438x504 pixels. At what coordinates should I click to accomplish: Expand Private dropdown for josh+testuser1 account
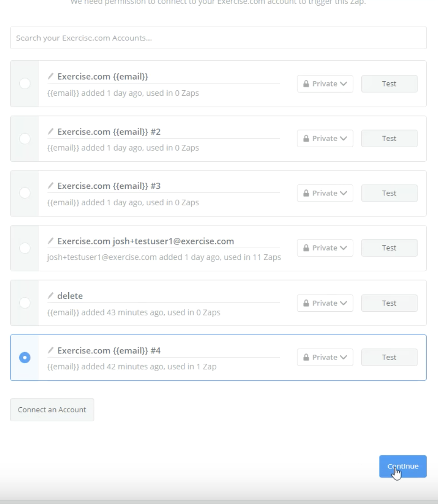[x=325, y=248]
